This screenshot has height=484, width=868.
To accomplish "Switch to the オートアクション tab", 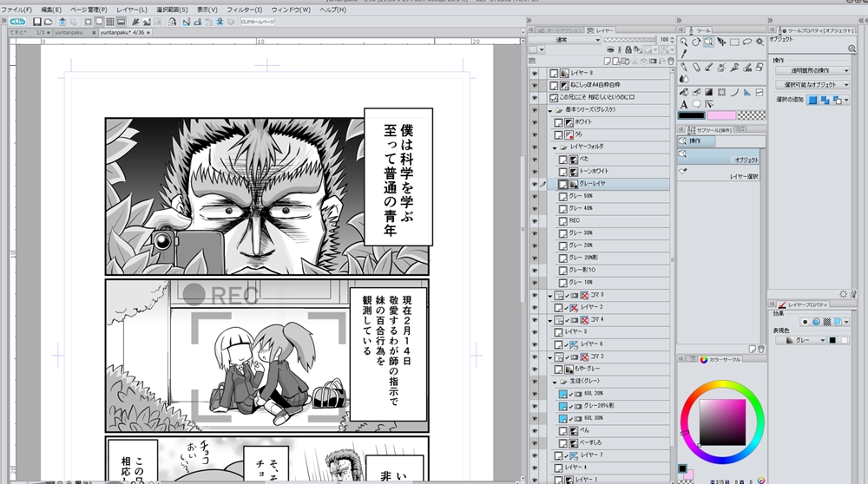I will (x=560, y=30).
